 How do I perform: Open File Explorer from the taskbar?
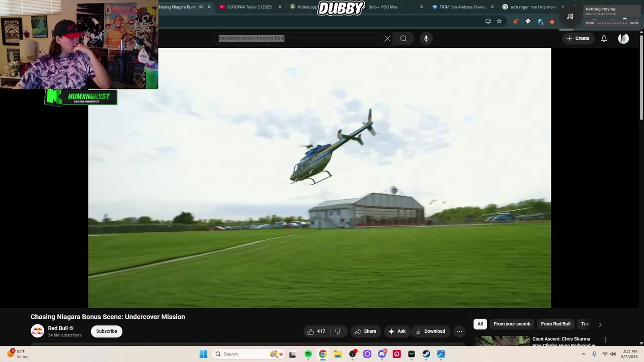click(338, 354)
